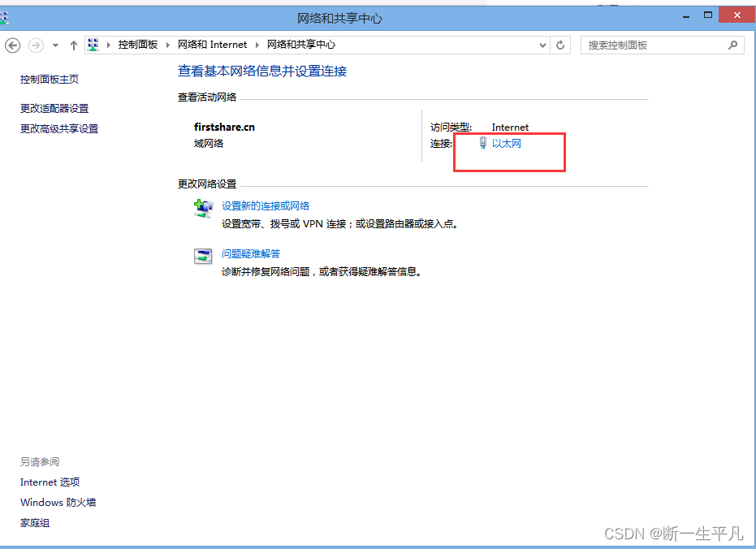Go to 控制面板 via the breadcrumb
This screenshot has height=549, width=756.
click(x=138, y=45)
